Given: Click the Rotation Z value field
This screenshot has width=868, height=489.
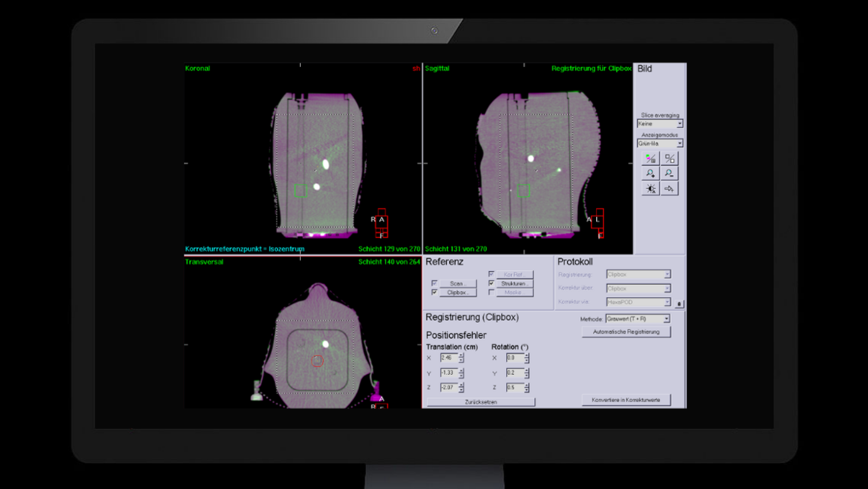Looking at the screenshot, I should pos(516,386).
